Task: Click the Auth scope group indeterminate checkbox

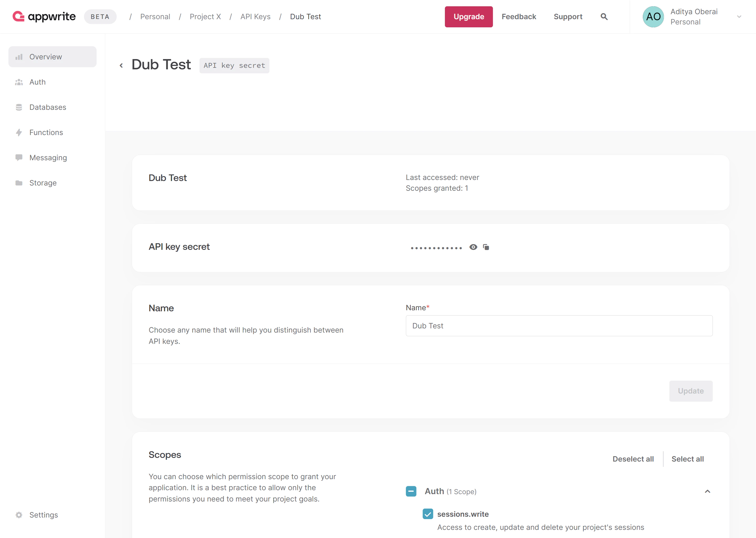Action: (x=411, y=491)
